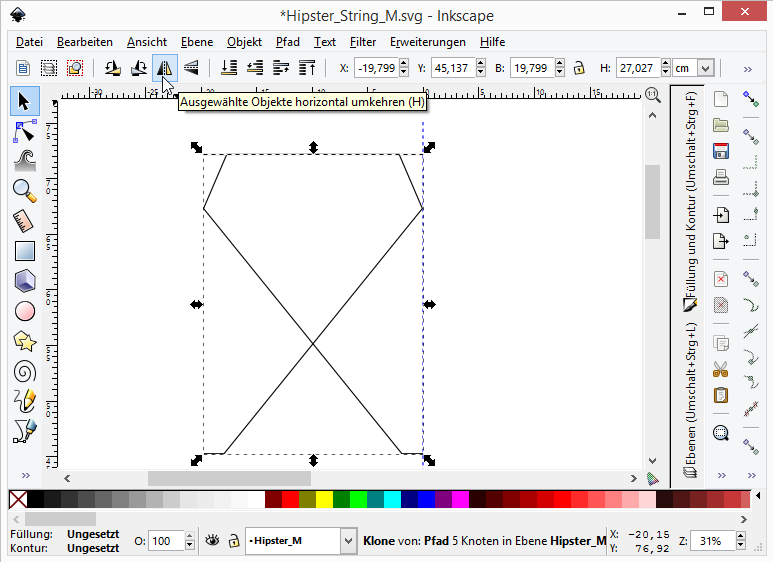Image resolution: width=773 pixels, height=562 pixels.
Task: Pick the red swatch in palette
Action: pos(290,499)
